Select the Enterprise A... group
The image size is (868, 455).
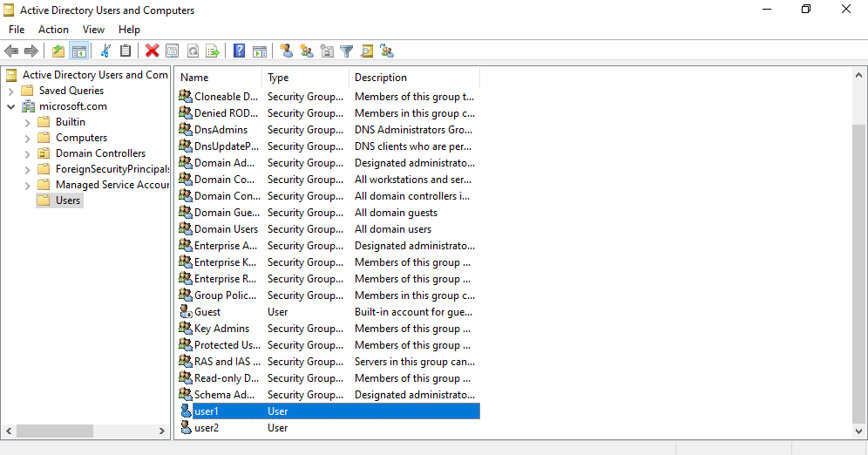329,246
